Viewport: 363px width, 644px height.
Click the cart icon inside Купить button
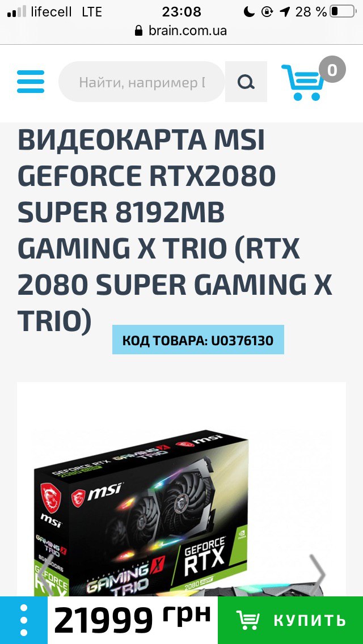pos(247,620)
